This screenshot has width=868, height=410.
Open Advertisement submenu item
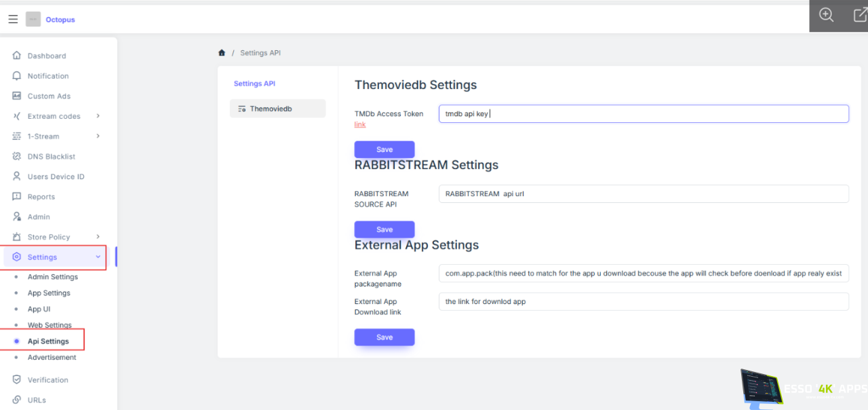pos(52,358)
